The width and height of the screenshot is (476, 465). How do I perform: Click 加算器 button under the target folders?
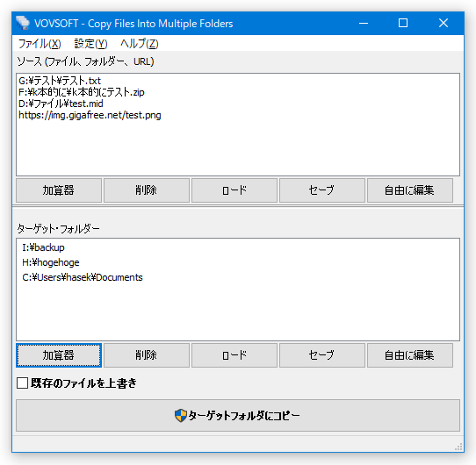pyautogui.click(x=59, y=355)
